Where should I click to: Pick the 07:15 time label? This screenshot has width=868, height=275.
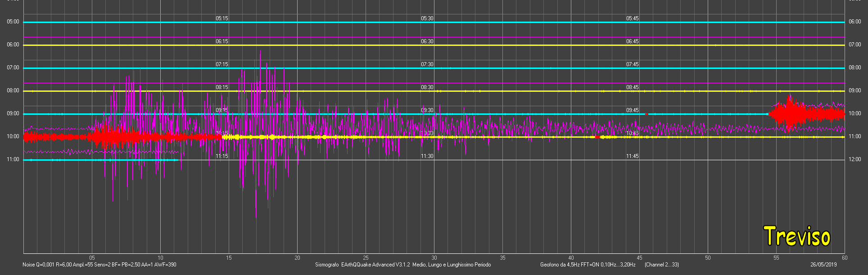pyautogui.click(x=222, y=64)
